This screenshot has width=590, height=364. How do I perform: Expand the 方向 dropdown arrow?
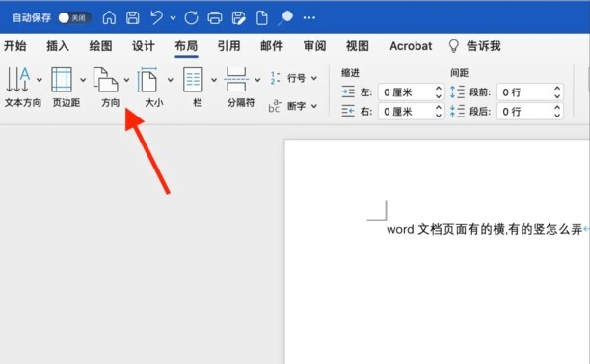(127, 80)
